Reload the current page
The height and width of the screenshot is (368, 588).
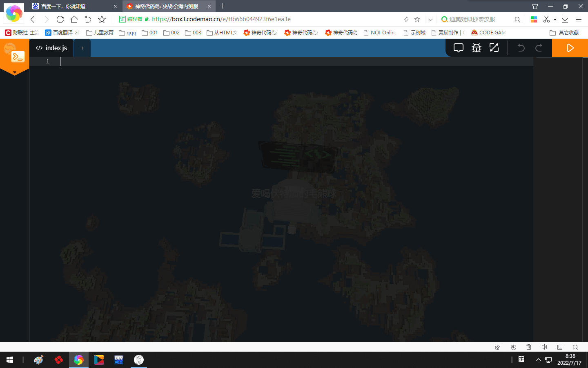pos(60,19)
